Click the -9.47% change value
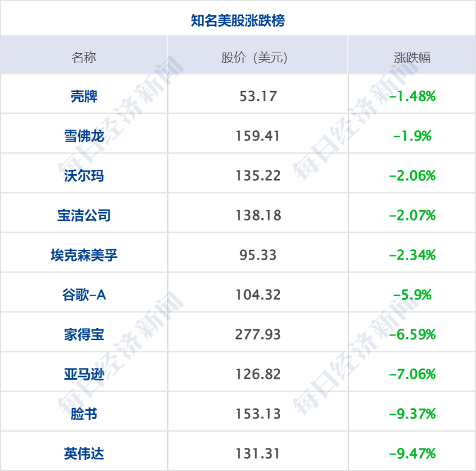This screenshot has width=476, height=471. coord(413,454)
